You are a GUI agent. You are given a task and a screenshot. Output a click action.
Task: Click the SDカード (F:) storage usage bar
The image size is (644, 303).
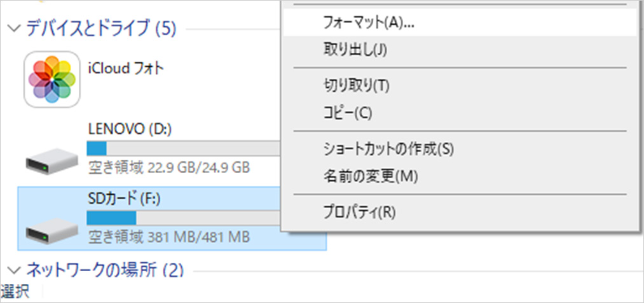pyautogui.click(x=183, y=218)
